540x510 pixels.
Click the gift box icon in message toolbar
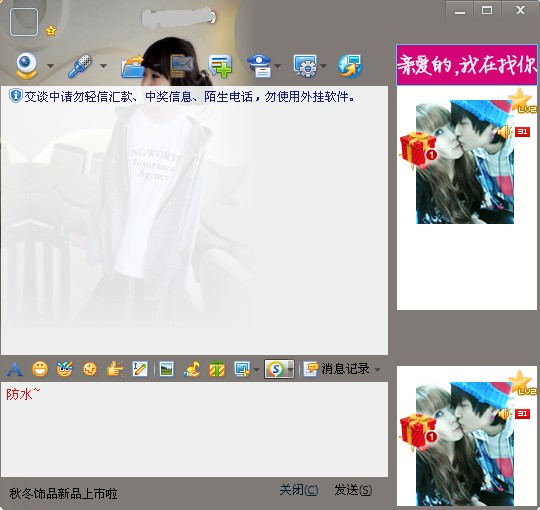[217, 370]
